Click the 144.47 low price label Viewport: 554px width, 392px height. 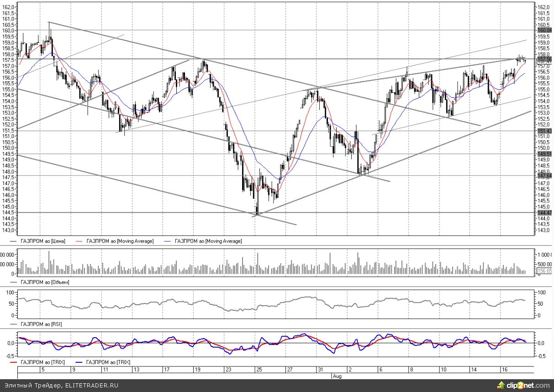click(x=545, y=213)
